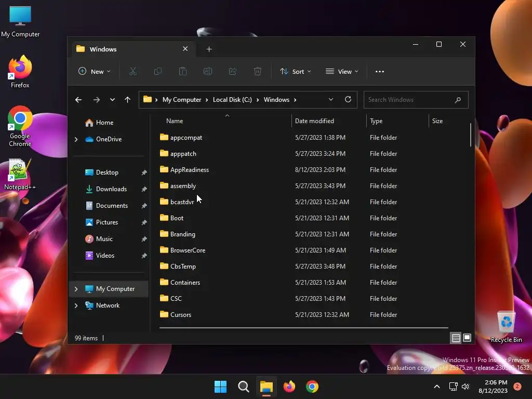Open Firefox desktop shortcut

coord(20,71)
